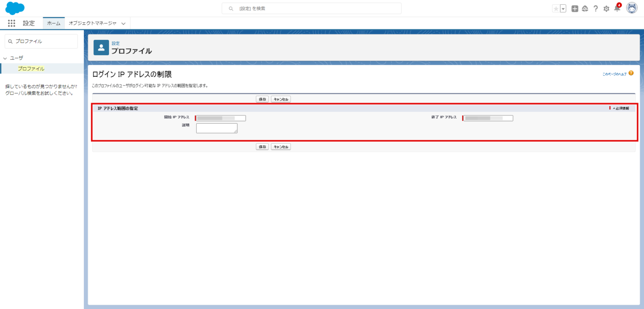Open the Setup gear icon in the header
Screen dimensions: 644x309
(x=606, y=8)
